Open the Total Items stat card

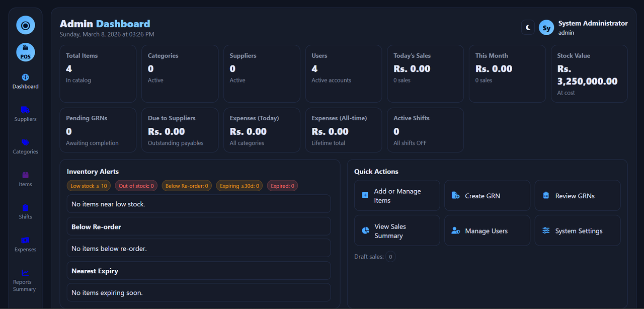pos(98,74)
